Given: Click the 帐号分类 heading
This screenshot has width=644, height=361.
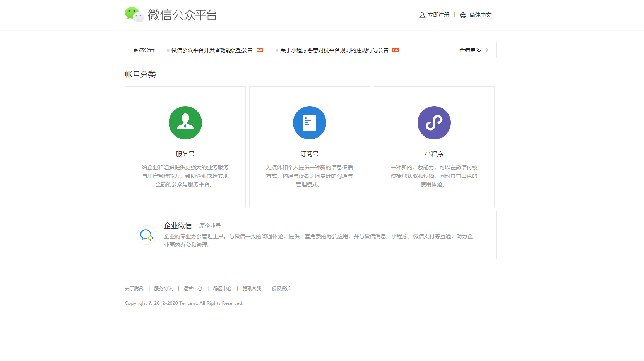Looking at the screenshot, I should [x=140, y=74].
